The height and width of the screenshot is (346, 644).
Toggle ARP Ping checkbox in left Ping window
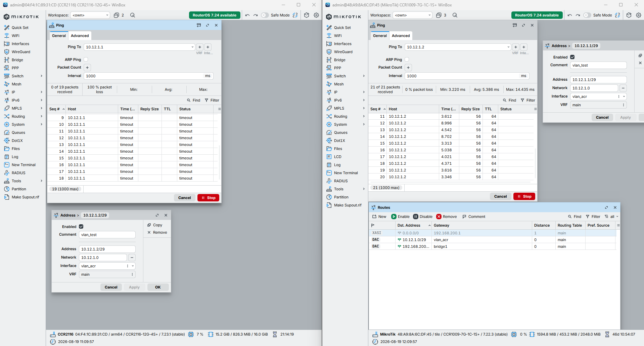[x=86, y=60]
